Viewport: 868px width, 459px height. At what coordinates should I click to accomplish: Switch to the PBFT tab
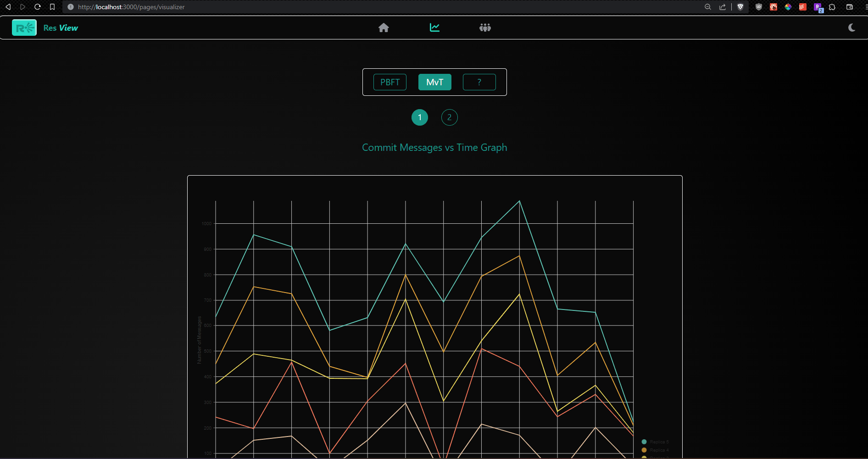point(390,82)
